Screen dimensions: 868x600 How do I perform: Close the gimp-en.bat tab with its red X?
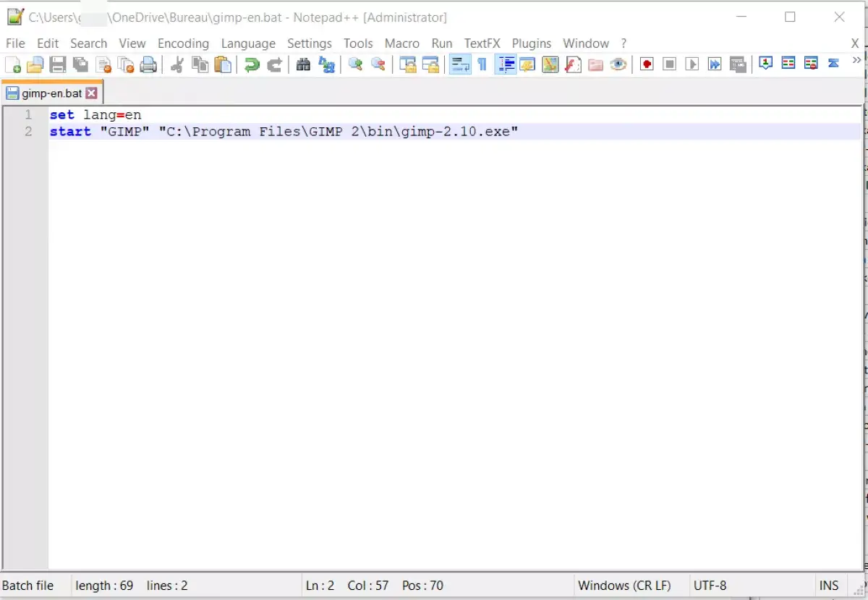(x=91, y=93)
